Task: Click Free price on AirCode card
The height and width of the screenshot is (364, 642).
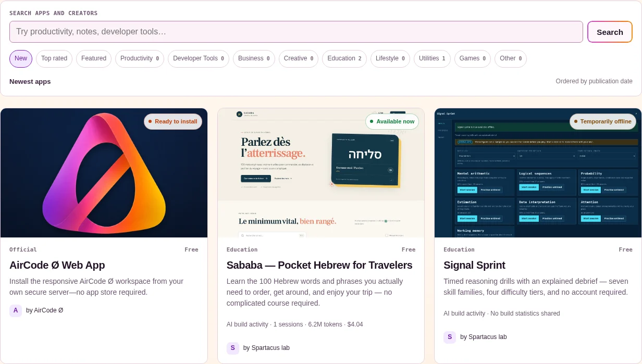Action: (x=191, y=249)
